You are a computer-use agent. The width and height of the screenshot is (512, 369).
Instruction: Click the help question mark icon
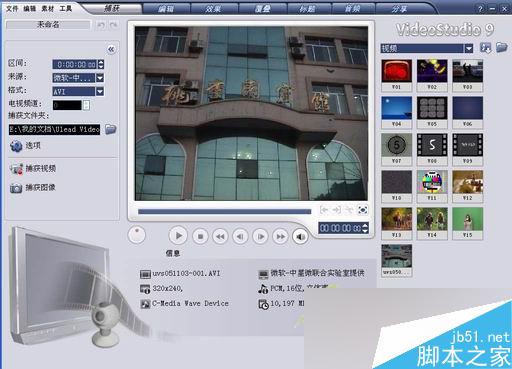[x=480, y=9]
